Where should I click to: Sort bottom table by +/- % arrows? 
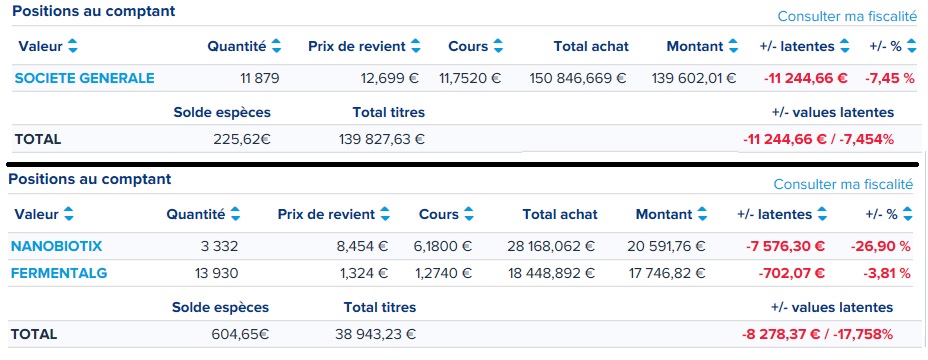pos(908,214)
